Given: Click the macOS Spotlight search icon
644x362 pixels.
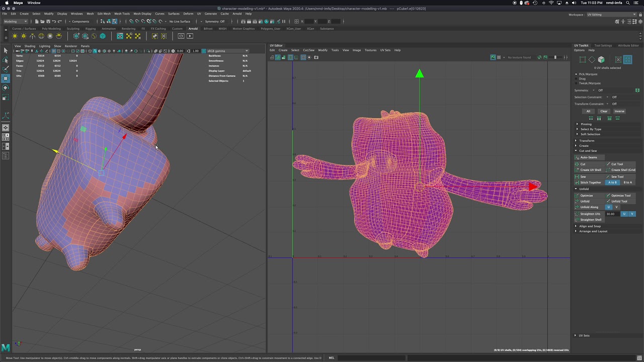Looking at the screenshot, I should [x=628, y=3].
